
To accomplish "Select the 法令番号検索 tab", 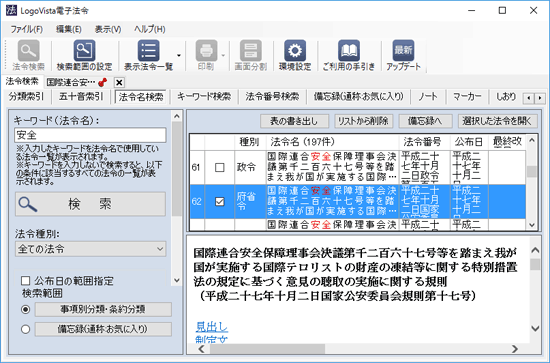I will pos(272,96).
